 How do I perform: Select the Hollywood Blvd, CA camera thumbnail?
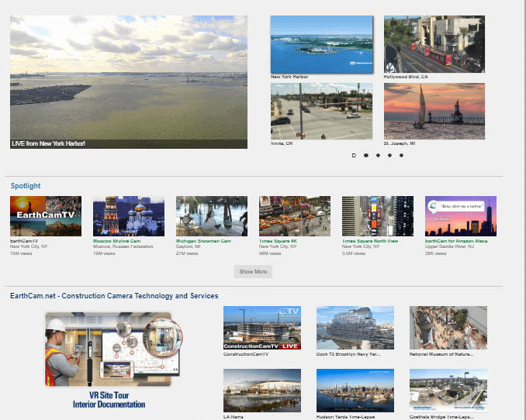pos(434,44)
